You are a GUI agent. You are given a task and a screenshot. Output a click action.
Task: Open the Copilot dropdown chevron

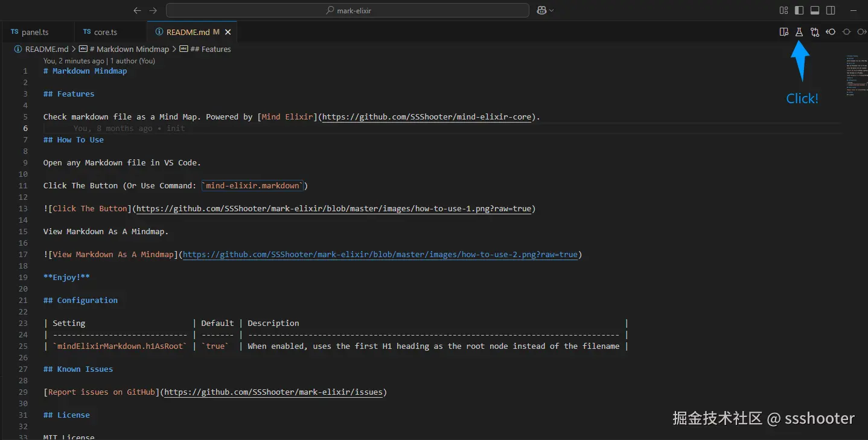coord(551,10)
